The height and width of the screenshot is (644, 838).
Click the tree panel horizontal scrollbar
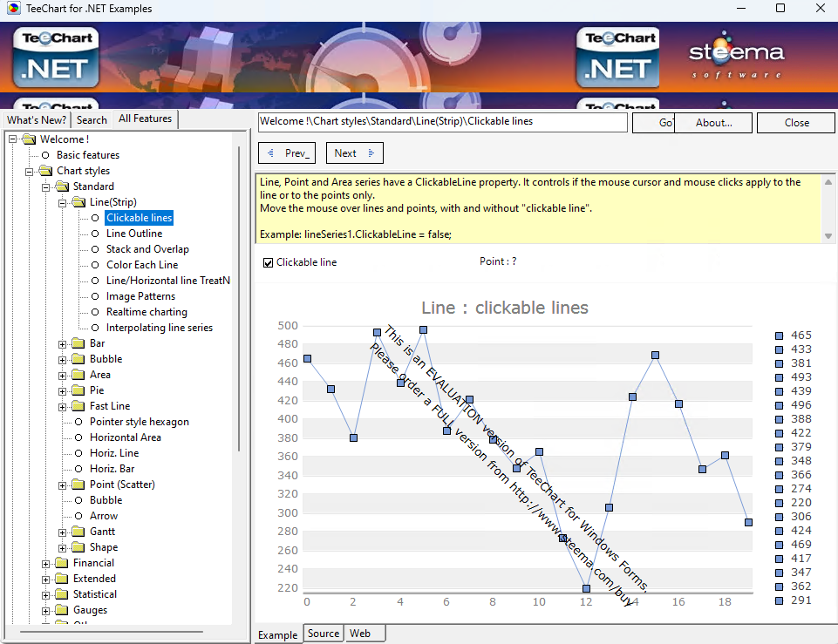click(111, 632)
